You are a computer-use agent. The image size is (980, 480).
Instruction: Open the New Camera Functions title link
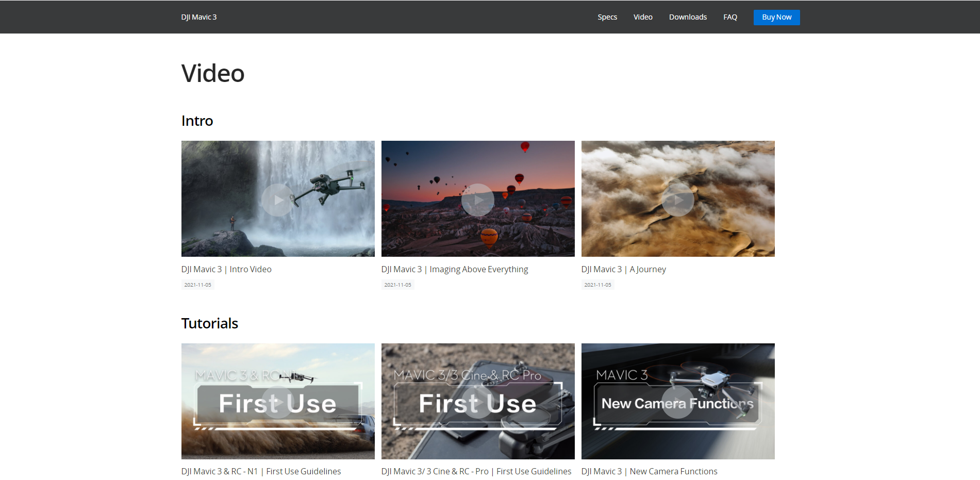point(650,471)
